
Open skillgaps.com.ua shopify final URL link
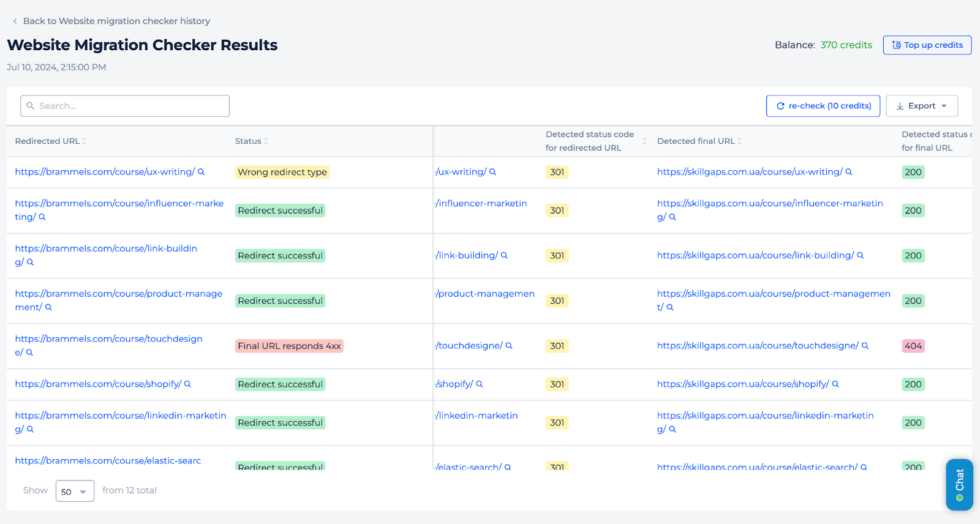743,384
